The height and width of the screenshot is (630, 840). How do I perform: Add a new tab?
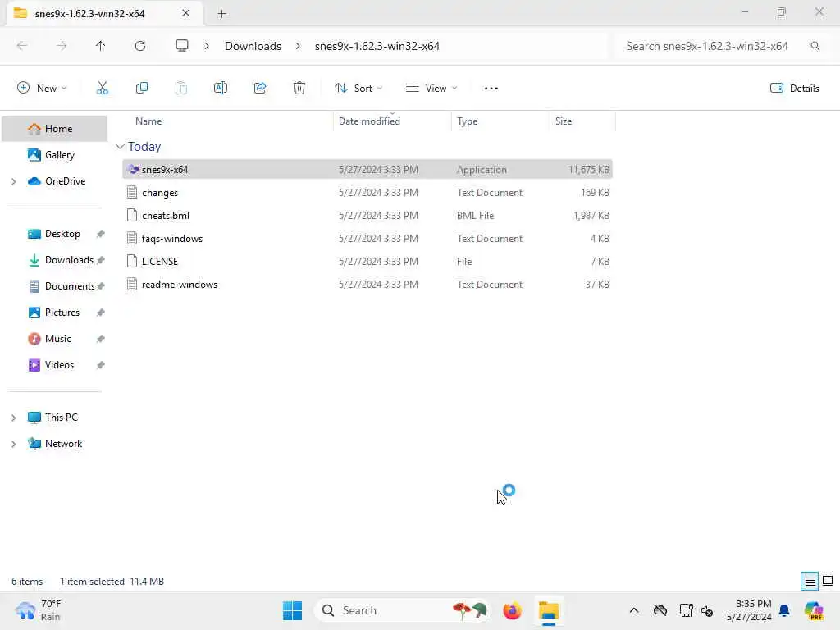(221, 13)
